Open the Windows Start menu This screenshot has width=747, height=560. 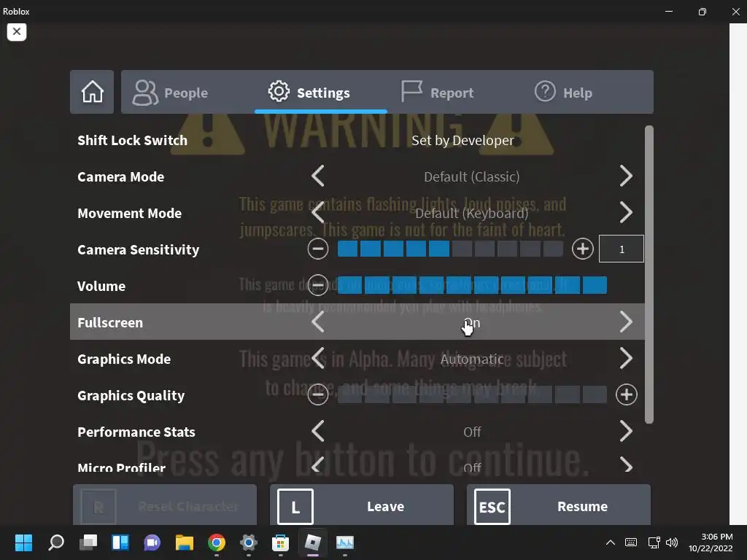pyautogui.click(x=23, y=542)
